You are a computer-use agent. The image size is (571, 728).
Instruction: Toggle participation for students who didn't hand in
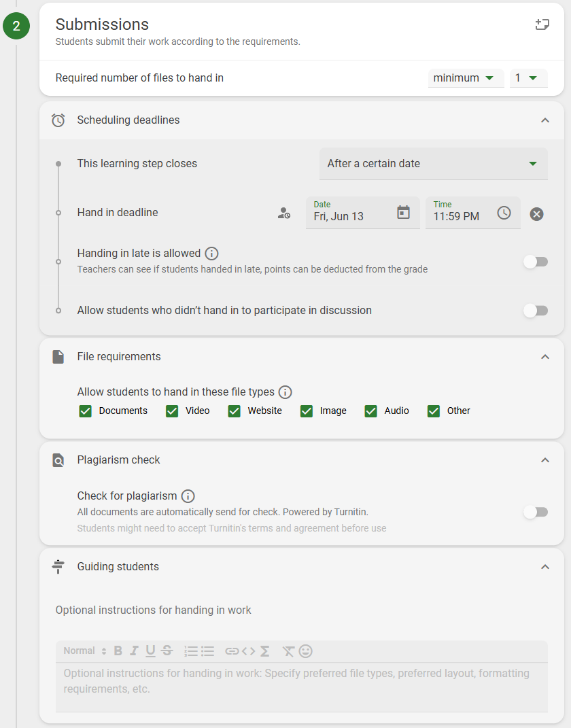click(536, 311)
